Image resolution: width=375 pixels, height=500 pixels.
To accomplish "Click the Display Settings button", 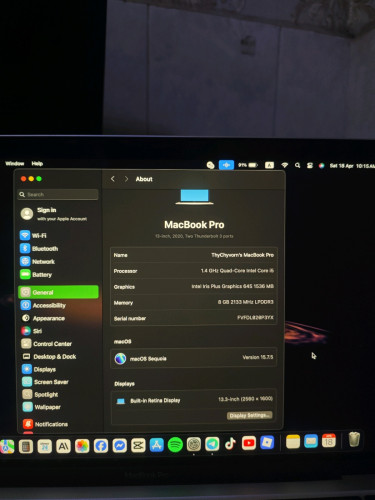I will pos(249,415).
